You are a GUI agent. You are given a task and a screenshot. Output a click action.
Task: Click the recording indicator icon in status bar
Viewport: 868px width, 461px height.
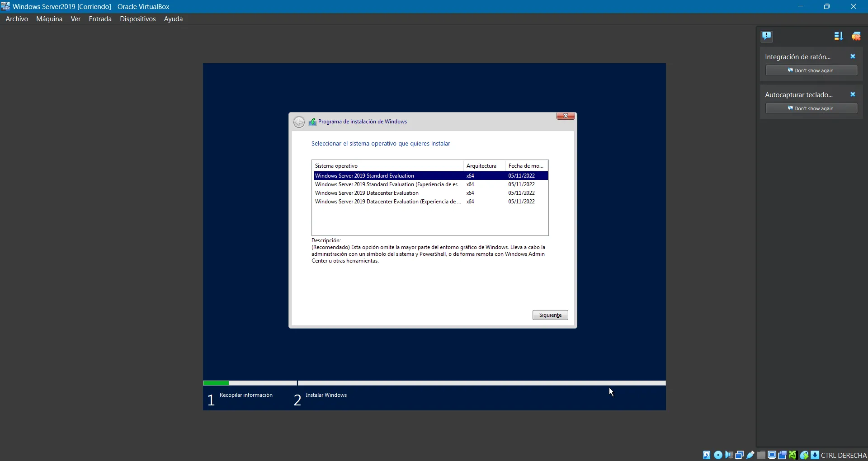pyautogui.click(x=783, y=455)
